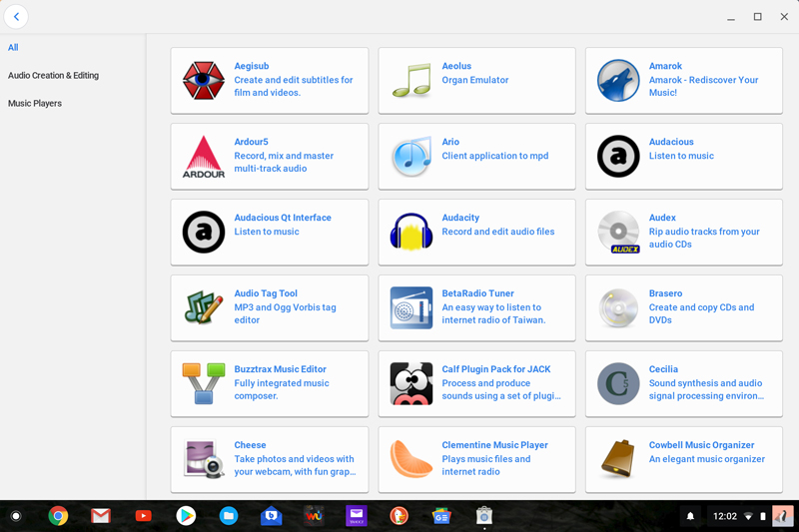
Task: Click the Cheese webcam icon
Action: [205, 459]
